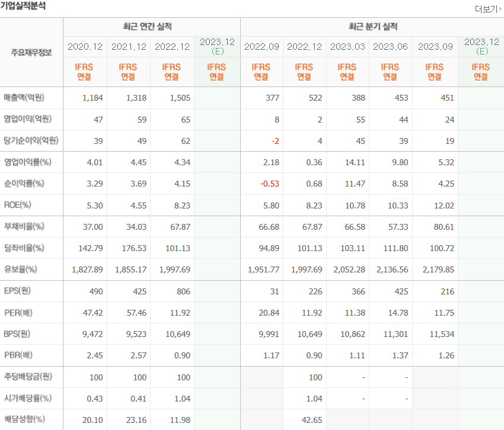Click the BPS(원) row label
Image resolution: width=504 pixels, height=430 pixels.
17,334
